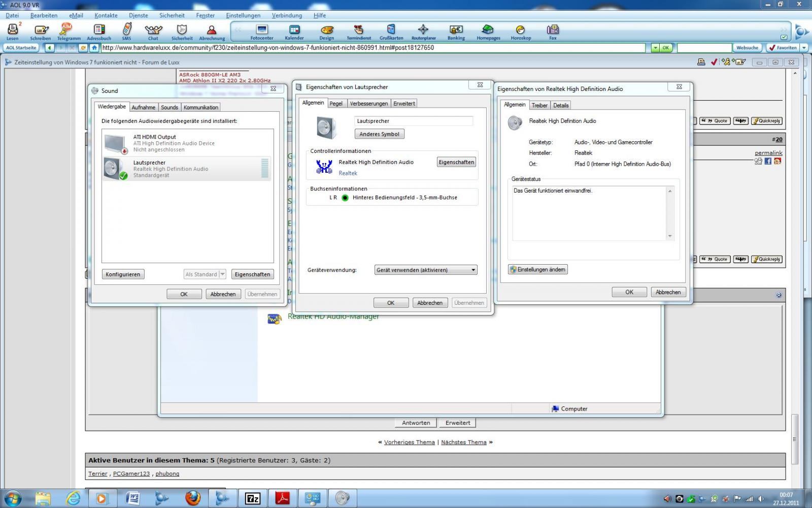
Task: Click Eigenschaften next to Realtek controller
Action: pyautogui.click(x=456, y=162)
